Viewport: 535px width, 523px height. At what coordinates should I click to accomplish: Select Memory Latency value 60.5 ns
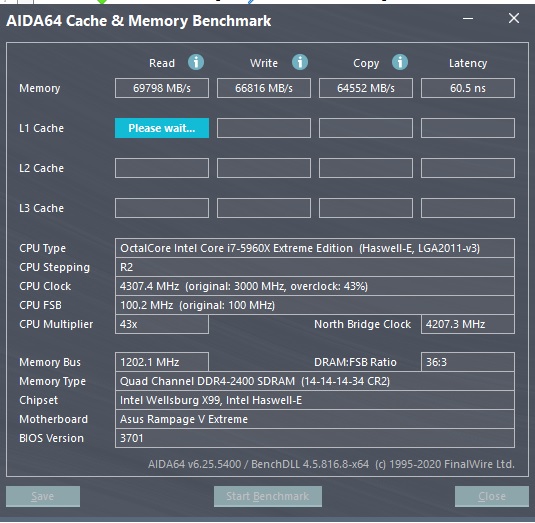(x=468, y=88)
